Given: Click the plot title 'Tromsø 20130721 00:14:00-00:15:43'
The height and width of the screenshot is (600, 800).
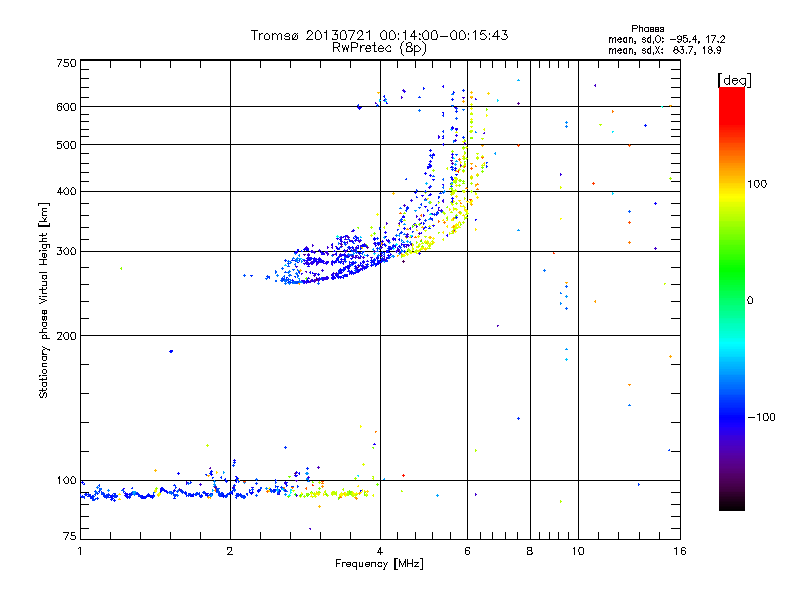Looking at the screenshot, I should pos(379,35).
